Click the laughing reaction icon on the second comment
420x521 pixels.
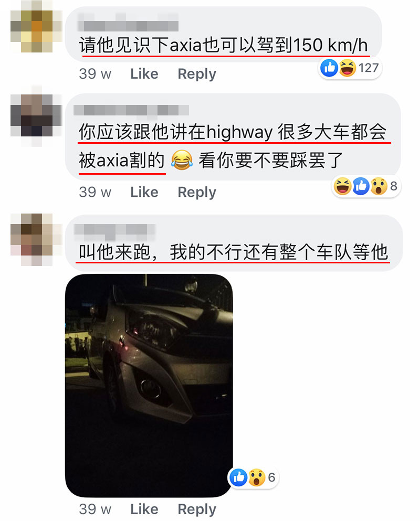[x=342, y=186]
